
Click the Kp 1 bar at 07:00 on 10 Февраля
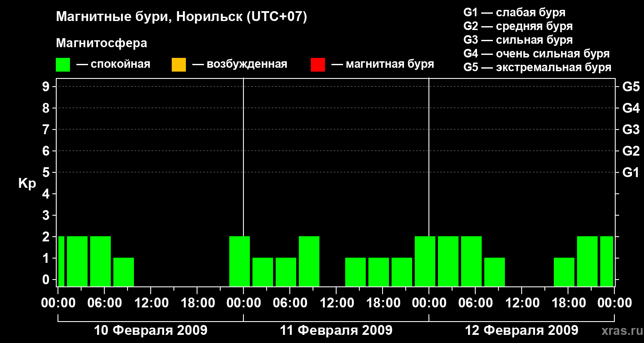(x=124, y=272)
